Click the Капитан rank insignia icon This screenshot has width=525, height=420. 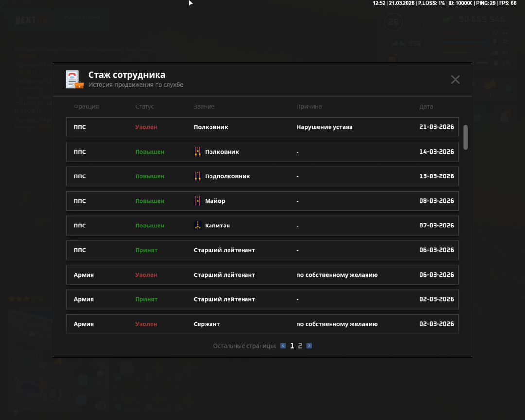198,226
